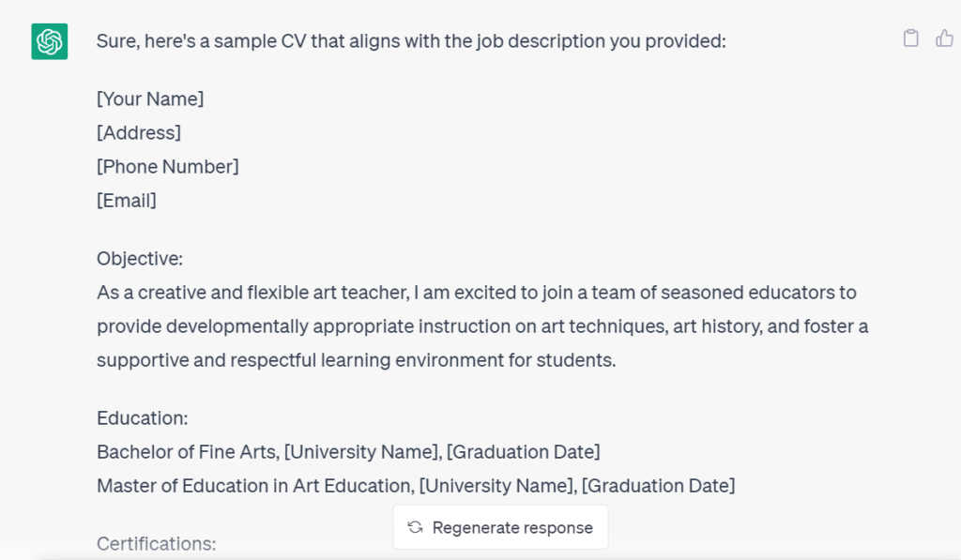The image size is (961, 560).
Task: Click the Objective: heading
Action: click(140, 258)
